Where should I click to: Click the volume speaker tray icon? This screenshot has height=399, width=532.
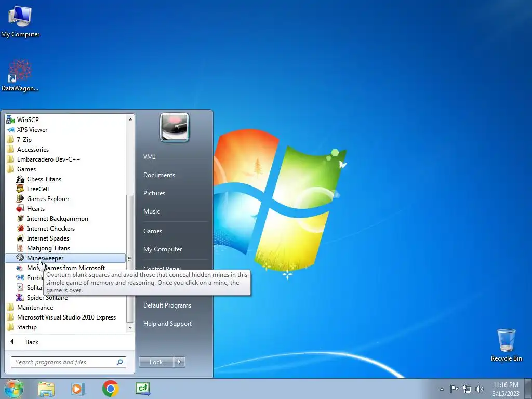pyautogui.click(x=480, y=389)
